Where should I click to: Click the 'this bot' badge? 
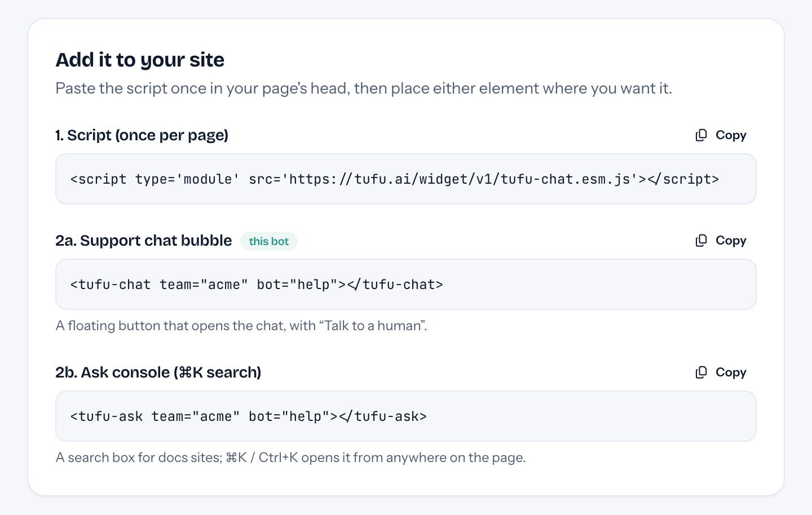point(269,241)
